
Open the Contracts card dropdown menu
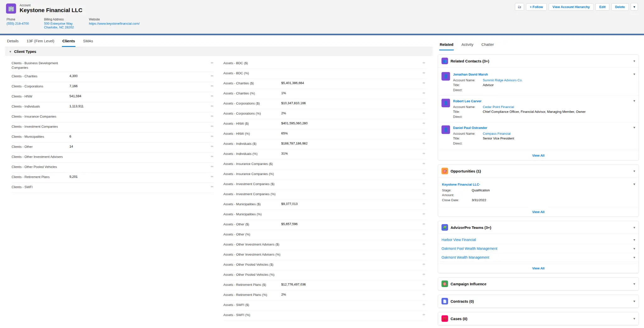point(634,301)
